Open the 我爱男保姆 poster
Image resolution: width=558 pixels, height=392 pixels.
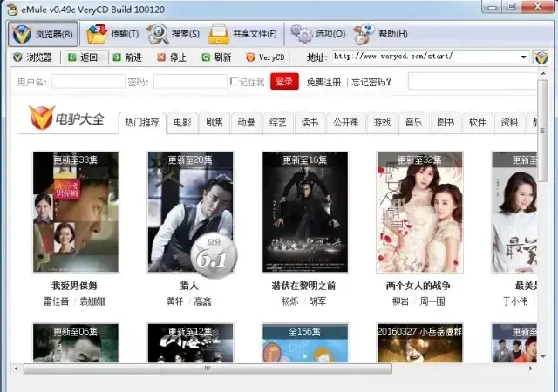76,212
